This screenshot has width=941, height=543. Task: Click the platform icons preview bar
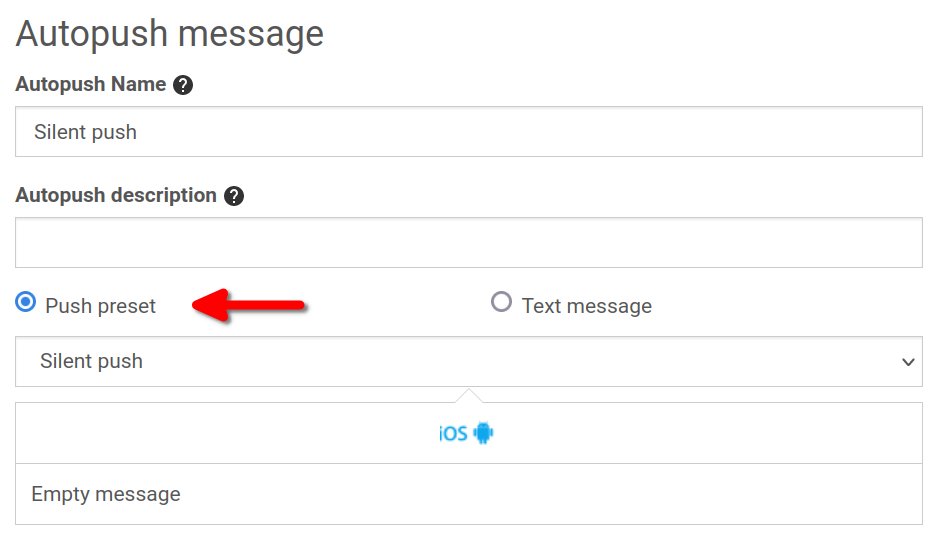pyautogui.click(x=469, y=433)
